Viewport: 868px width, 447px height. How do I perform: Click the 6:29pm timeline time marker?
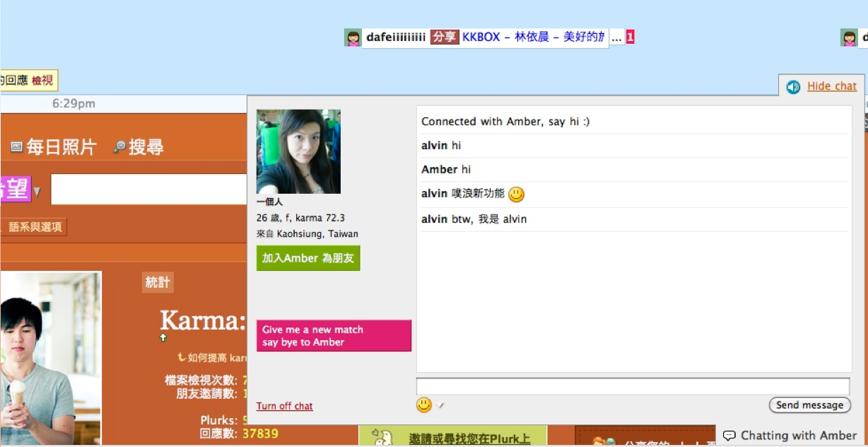74,104
